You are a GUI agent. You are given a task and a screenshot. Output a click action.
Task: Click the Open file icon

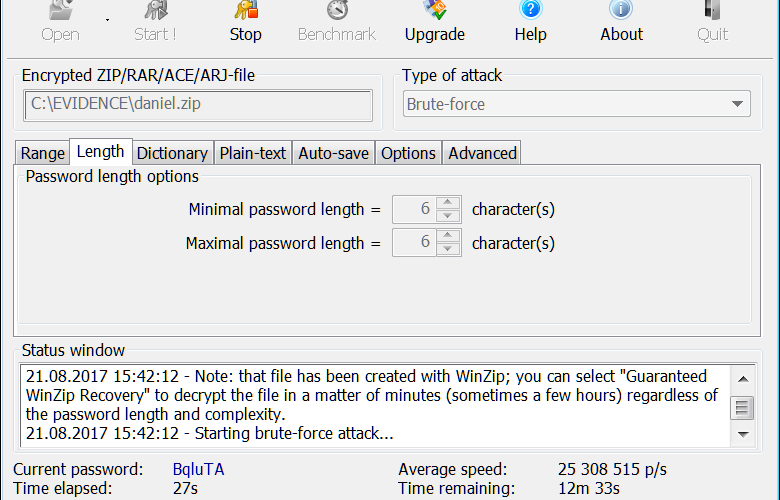pyautogui.click(x=60, y=10)
